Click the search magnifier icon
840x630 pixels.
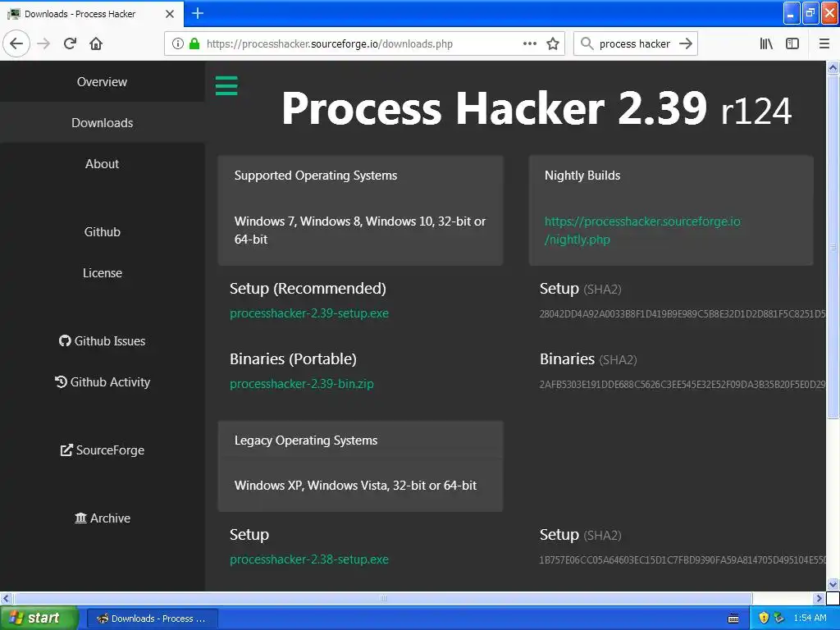coord(587,43)
